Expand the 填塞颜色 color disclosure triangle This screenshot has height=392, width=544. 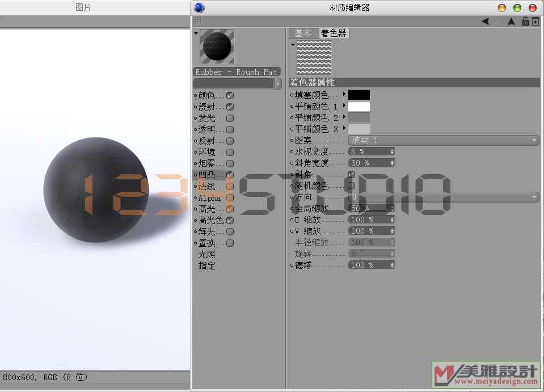(344, 94)
